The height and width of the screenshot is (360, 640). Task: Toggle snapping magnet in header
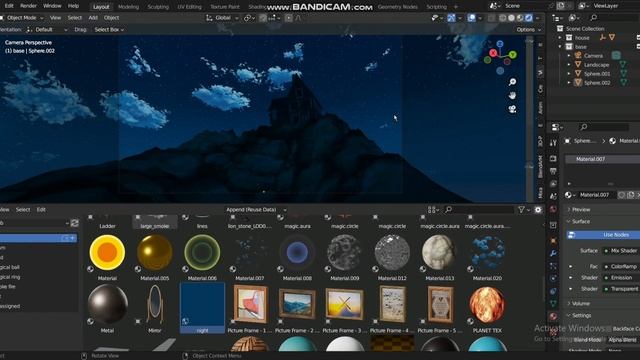(x=263, y=18)
